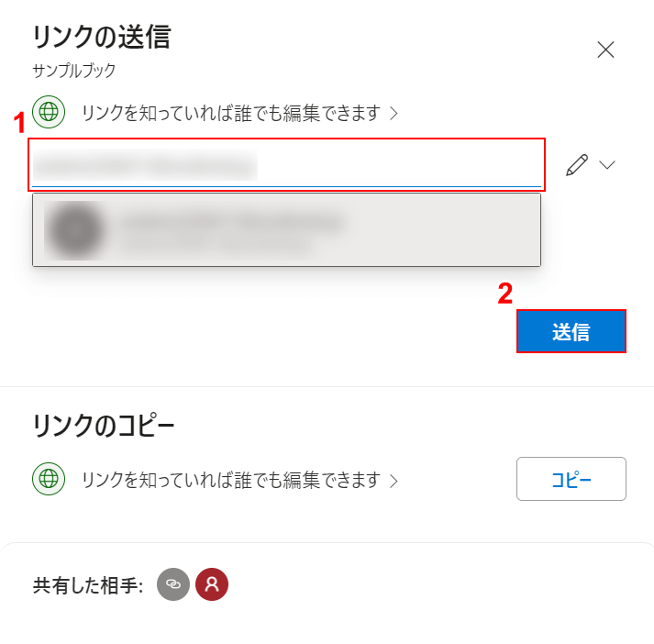
Task: Open the red person avatar icon
Action: coord(212,585)
